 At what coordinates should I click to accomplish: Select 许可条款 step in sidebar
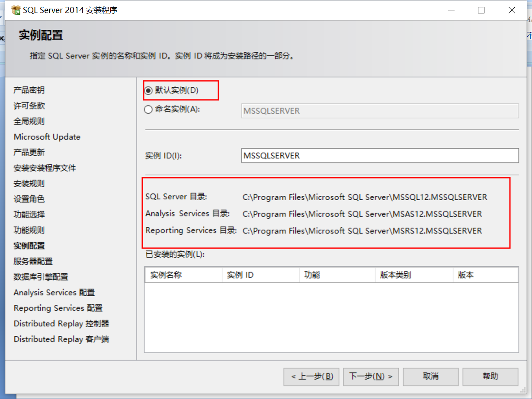coord(29,106)
